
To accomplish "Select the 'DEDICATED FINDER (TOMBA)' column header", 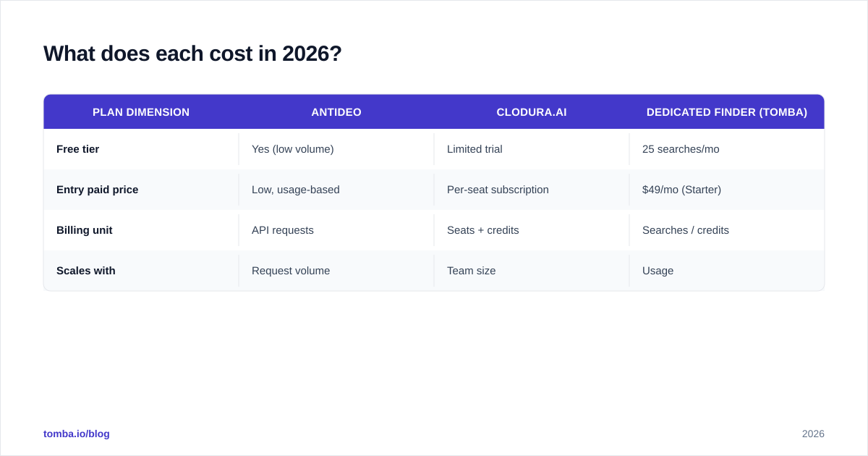I will click(727, 112).
